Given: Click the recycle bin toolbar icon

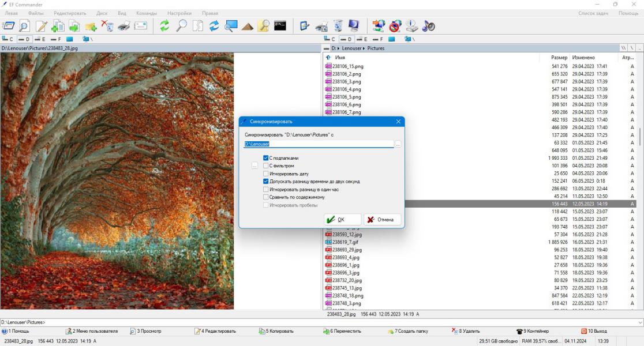Looking at the screenshot, I should [x=338, y=26].
